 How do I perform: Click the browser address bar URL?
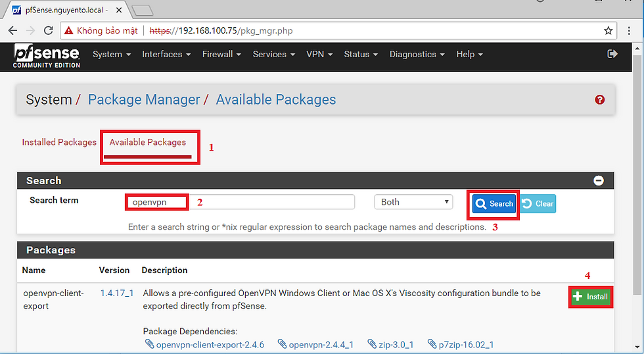click(221, 31)
